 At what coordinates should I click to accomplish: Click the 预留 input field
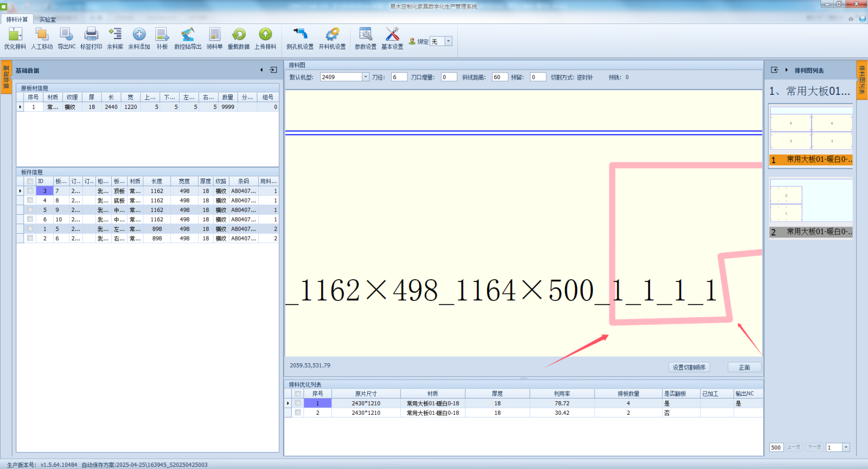pos(538,77)
